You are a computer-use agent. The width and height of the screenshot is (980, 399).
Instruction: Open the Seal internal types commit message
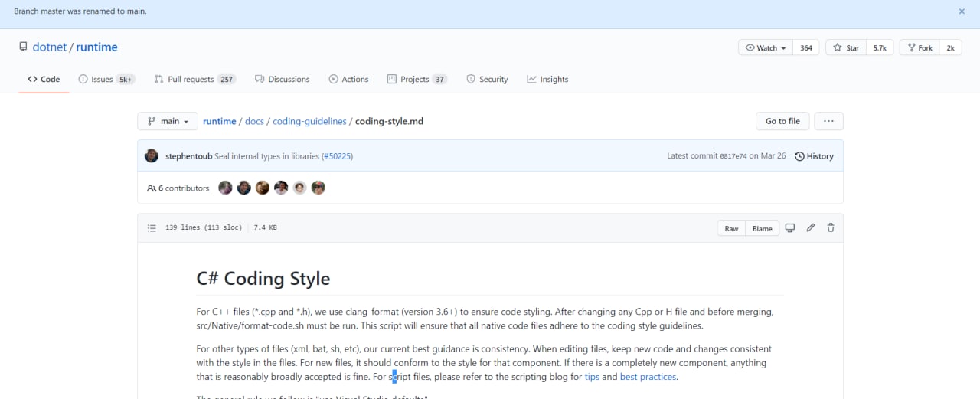[x=266, y=156]
